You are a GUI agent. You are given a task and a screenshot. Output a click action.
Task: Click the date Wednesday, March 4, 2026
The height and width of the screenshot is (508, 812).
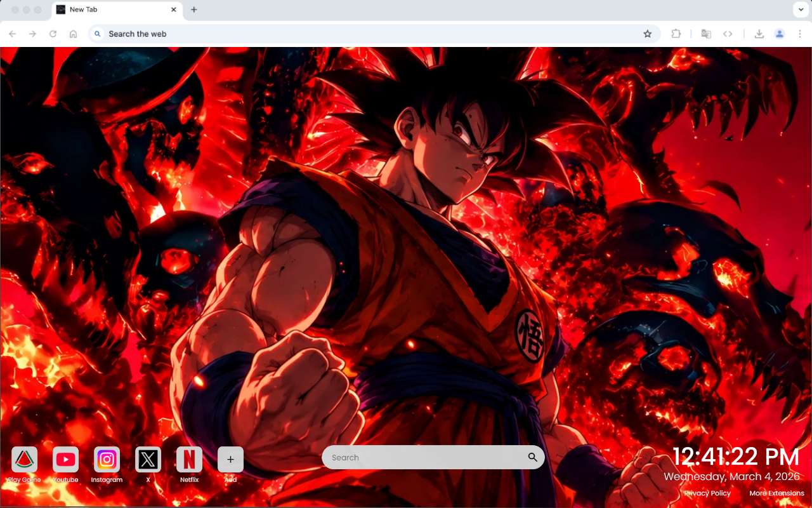pos(732,476)
